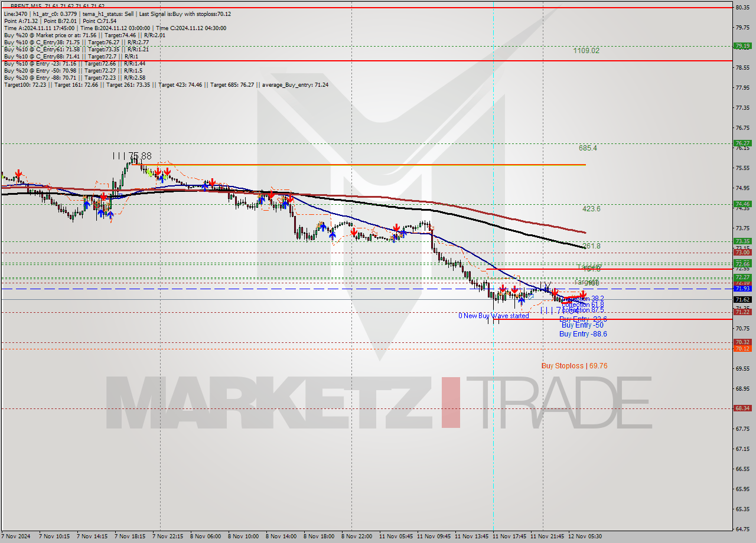Click the '7 Nov 18:15' time axis label

tap(130, 537)
